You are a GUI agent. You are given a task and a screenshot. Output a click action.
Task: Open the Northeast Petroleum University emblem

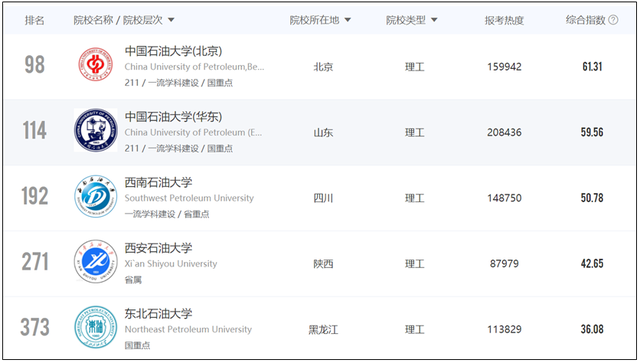96,327
